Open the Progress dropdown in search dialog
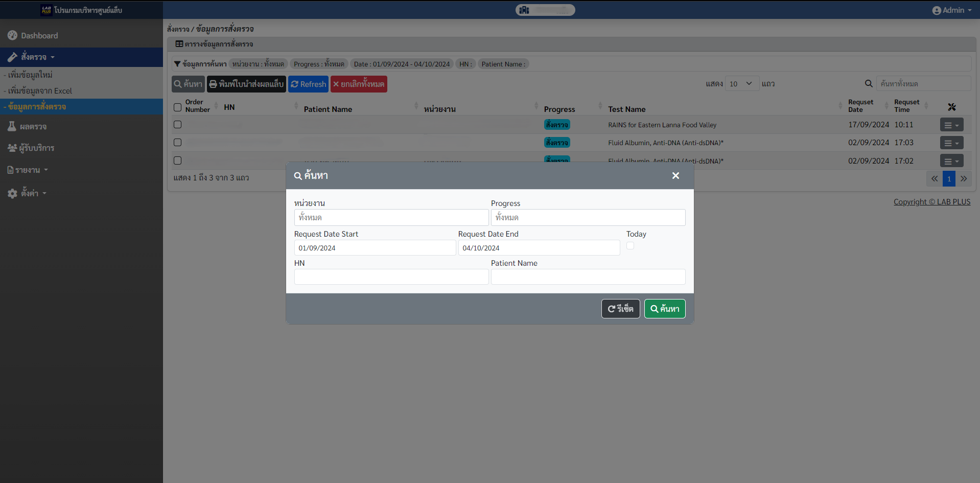Image resolution: width=980 pixels, height=483 pixels. 588,218
